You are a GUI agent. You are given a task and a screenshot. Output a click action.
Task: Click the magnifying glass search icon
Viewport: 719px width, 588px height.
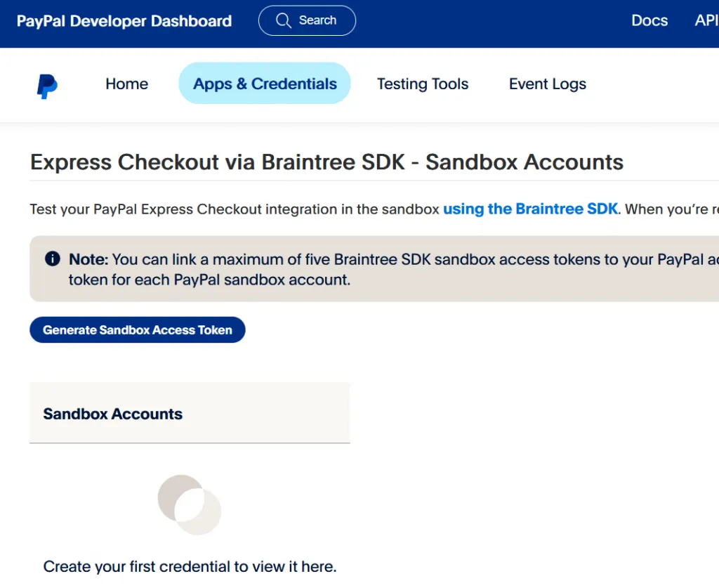point(284,20)
